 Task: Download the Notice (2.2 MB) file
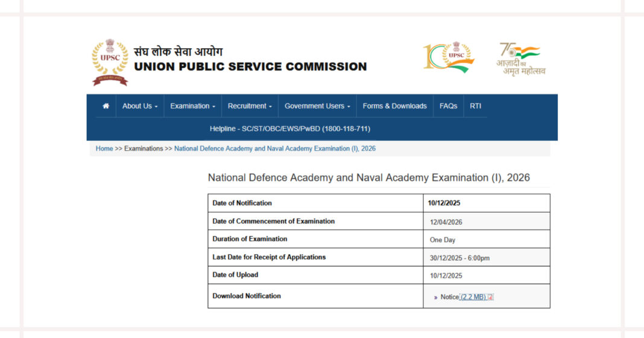click(x=472, y=297)
